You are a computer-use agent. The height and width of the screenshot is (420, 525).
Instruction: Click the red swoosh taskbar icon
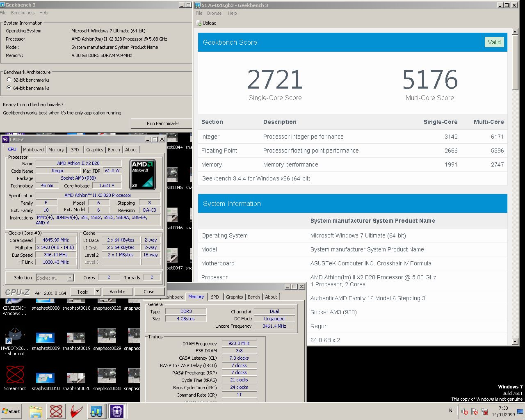(76, 411)
